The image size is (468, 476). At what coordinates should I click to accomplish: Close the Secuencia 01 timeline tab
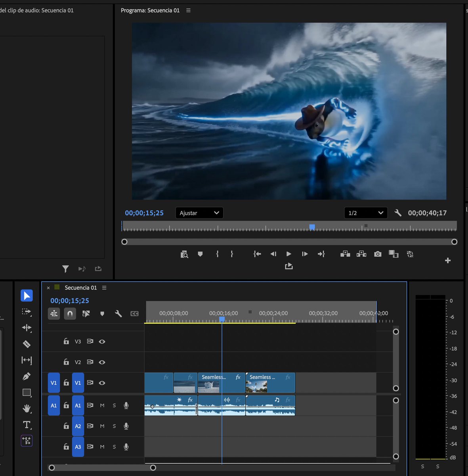click(48, 288)
